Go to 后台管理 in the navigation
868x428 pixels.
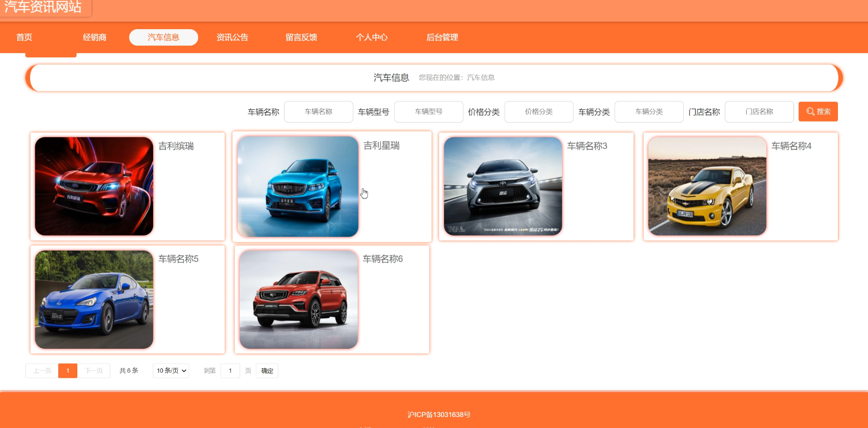point(442,37)
